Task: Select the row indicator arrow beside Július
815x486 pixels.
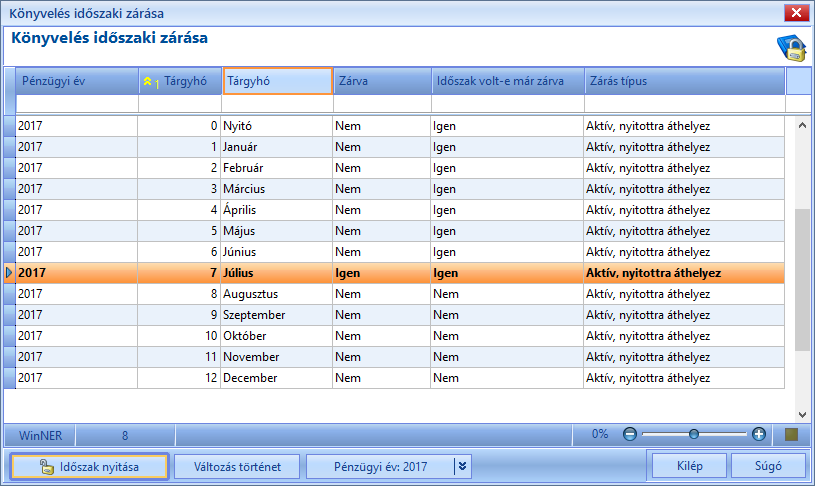Action: click(x=9, y=272)
